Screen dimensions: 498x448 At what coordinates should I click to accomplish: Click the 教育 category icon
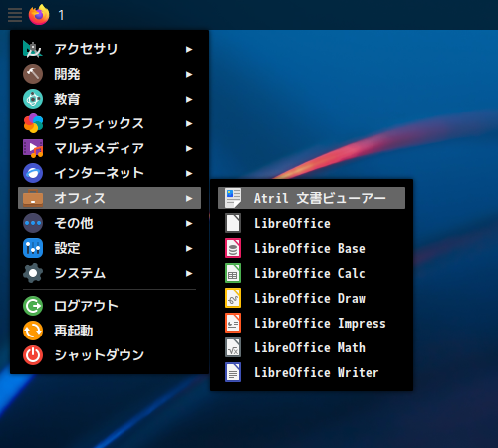pyautogui.click(x=33, y=99)
